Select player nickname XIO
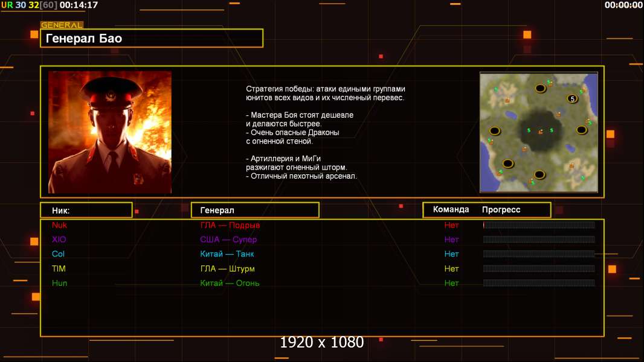This screenshot has height=362, width=644. point(59,240)
